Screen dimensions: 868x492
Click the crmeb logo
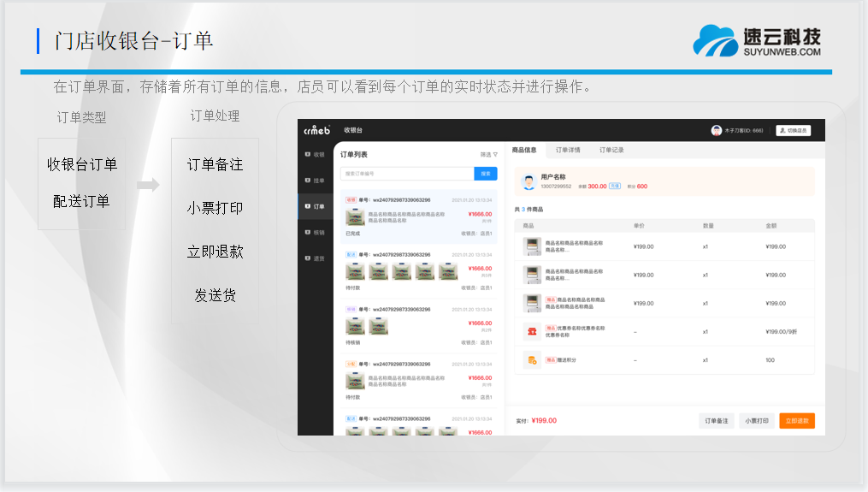(x=316, y=130)
